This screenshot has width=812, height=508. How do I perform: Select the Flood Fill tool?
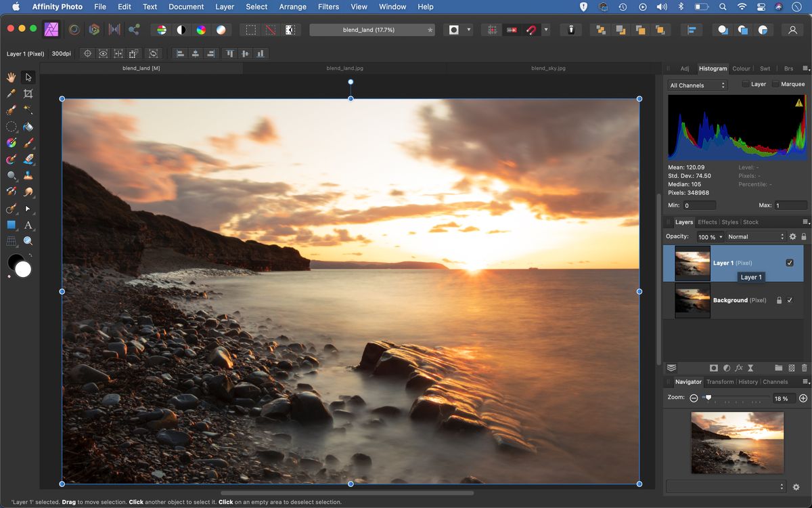pos(28,127)
